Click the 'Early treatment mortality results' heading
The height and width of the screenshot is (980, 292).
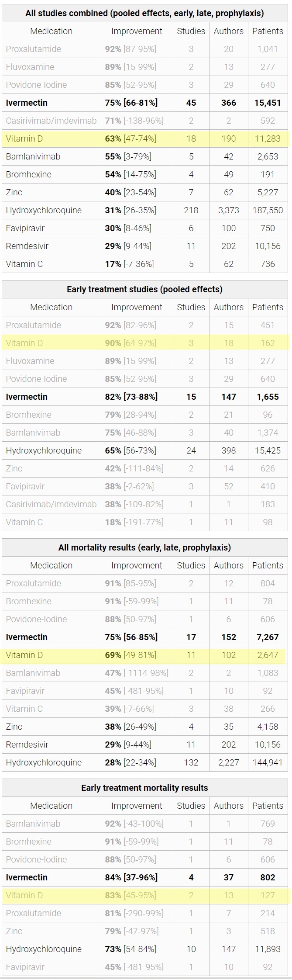coord(144,788)
